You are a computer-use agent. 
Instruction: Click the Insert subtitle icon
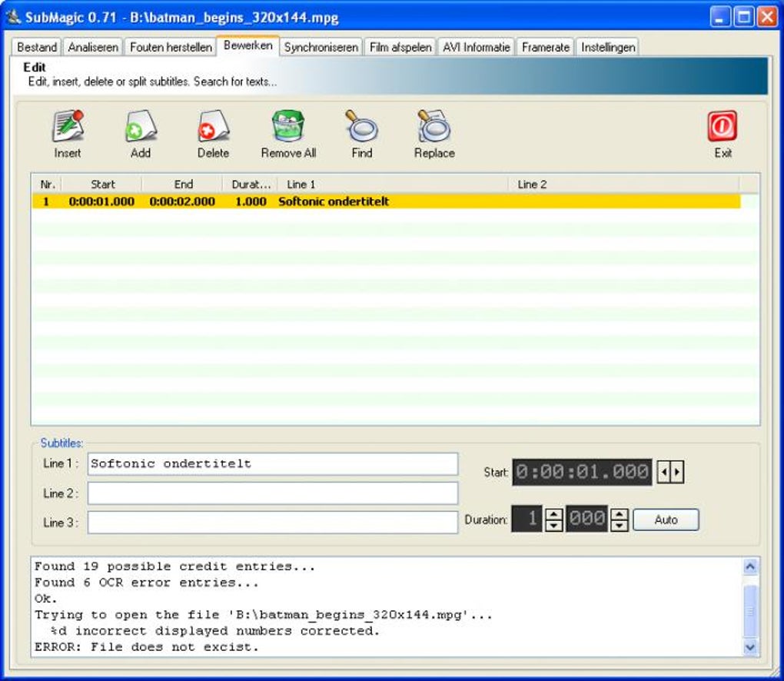pos(68,127)
